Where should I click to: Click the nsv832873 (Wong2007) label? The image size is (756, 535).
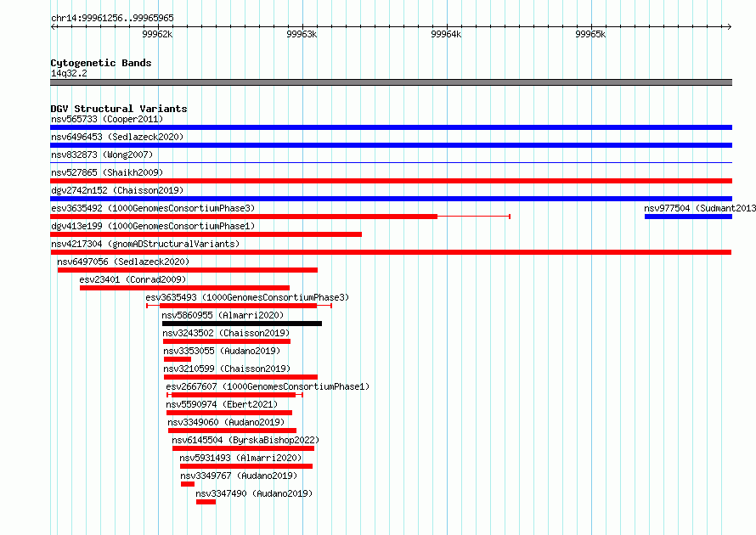102,155
